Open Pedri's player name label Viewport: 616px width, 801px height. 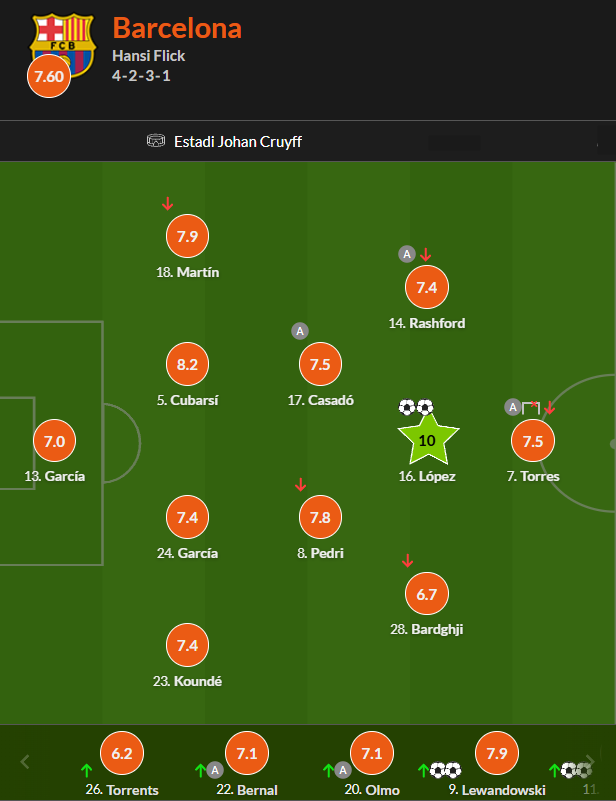point(320,553)
